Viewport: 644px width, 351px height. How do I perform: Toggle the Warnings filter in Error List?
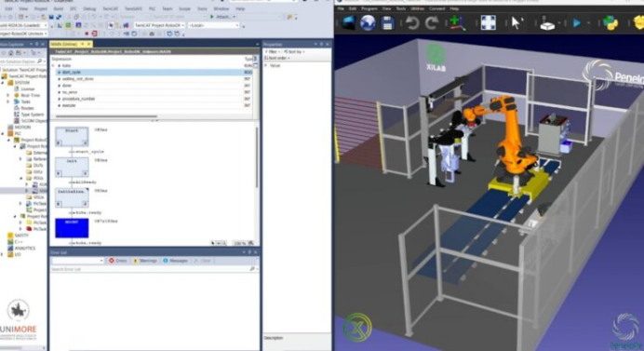(x=144, y=261)
